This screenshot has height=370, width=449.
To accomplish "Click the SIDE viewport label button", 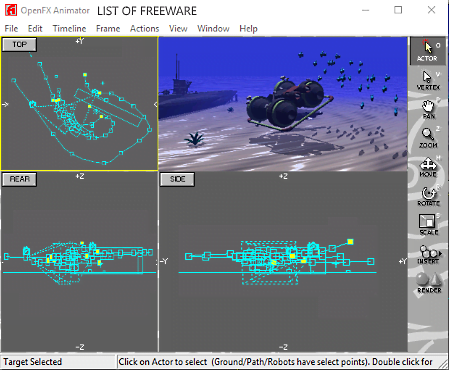I will pyautogui.click(x=177, y=179).
